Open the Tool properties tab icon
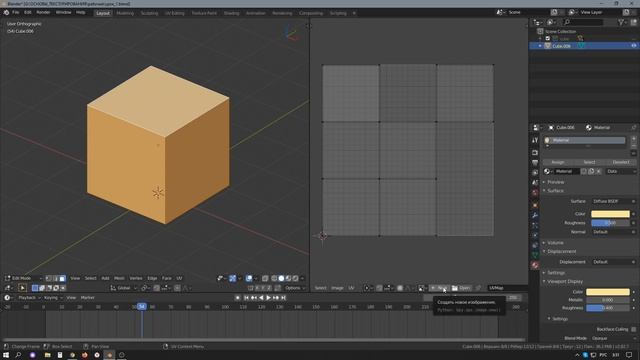Screen dimensions: 640x360 [535, 140]
